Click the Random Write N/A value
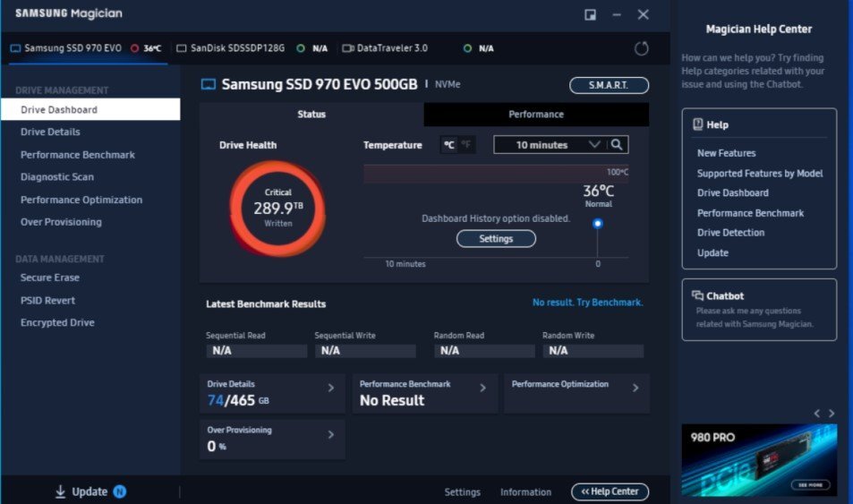The image size is (853, 504). coord(593,351)
